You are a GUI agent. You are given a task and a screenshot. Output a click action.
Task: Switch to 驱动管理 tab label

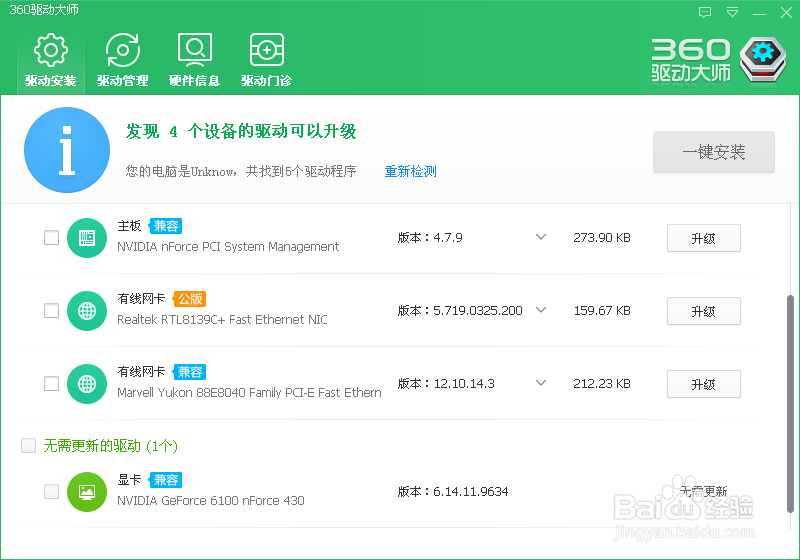tap(122, 81)
